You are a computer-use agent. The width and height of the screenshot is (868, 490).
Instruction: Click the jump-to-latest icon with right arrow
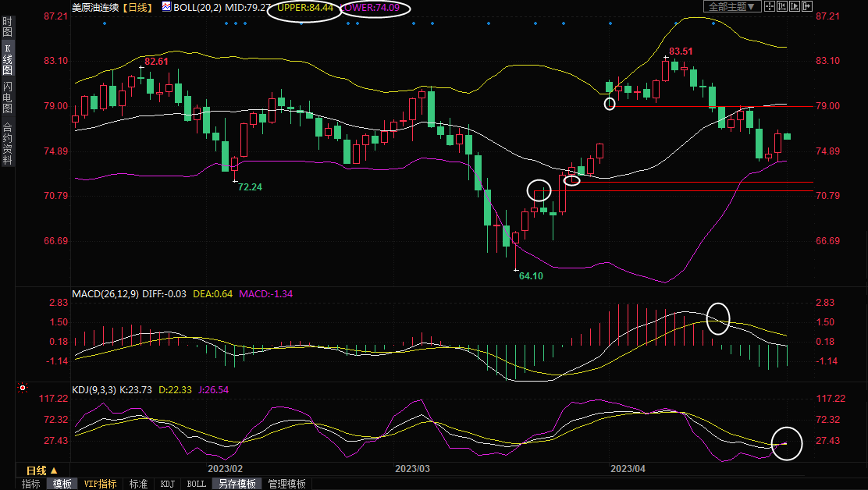click(x=806, y=6)
